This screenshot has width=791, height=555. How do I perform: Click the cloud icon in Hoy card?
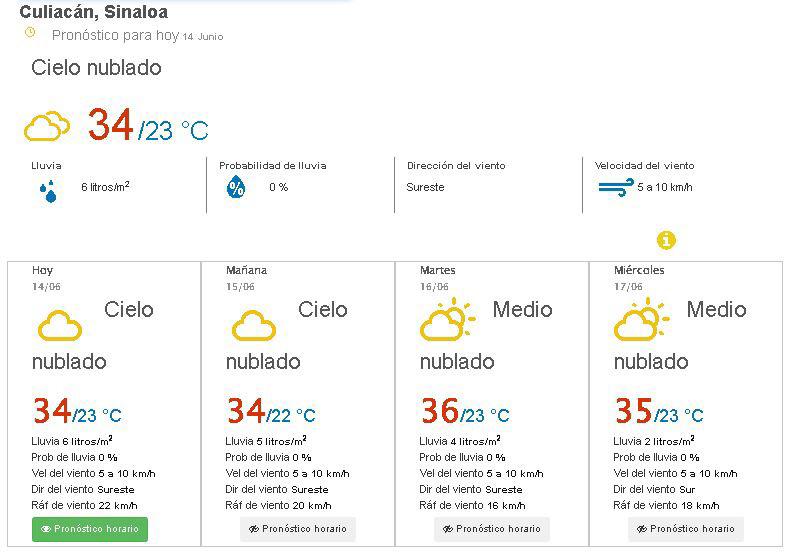[60, 325]
